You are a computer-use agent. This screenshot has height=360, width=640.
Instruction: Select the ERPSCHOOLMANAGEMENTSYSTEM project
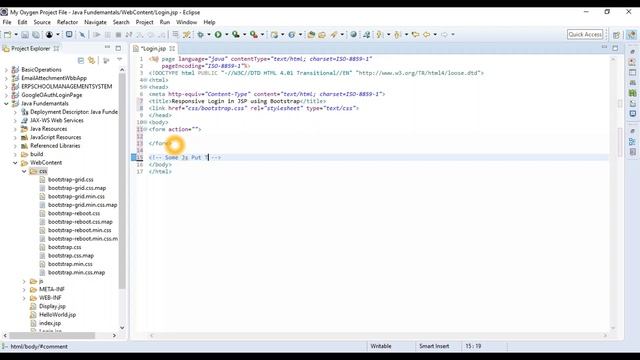67,87
